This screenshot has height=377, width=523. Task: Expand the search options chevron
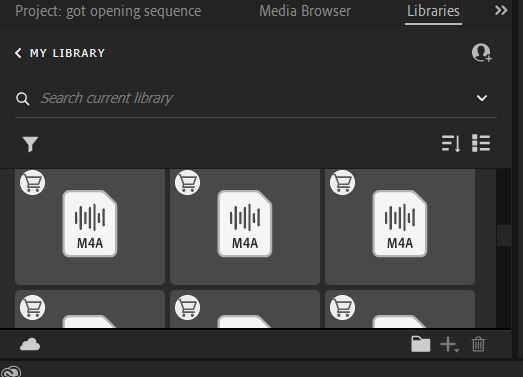point(482,98)
